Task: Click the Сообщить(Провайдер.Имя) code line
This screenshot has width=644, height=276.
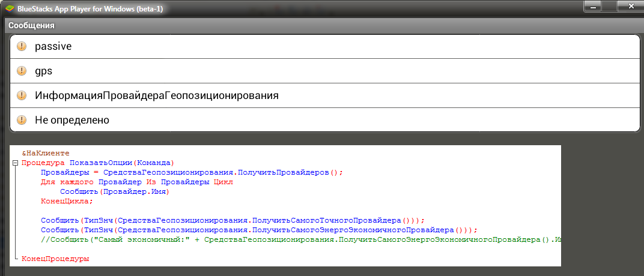Action: [114, 192]
